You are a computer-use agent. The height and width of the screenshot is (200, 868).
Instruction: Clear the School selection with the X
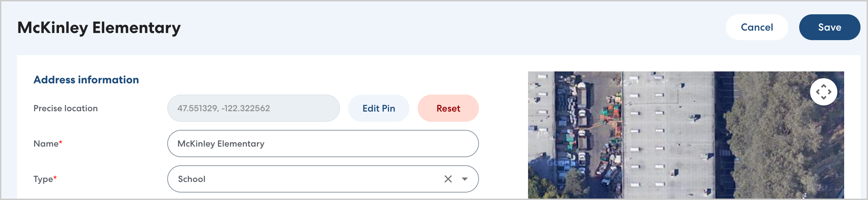(x=448, y=179)
